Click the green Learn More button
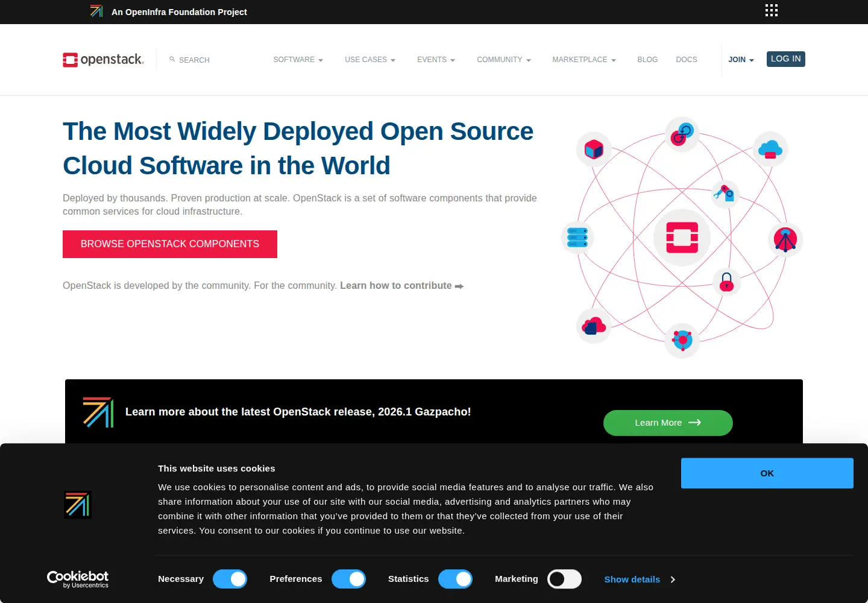 668,423
